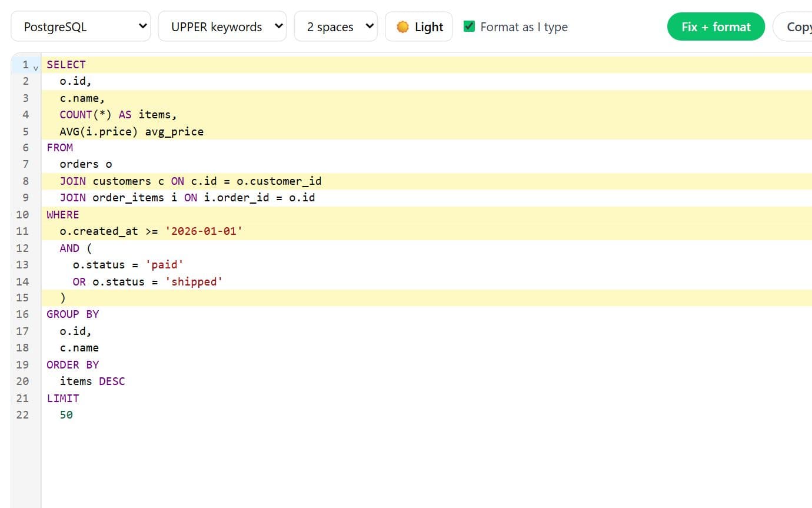The height and width of the screenshot is (508, 812).
Task: Click the FROM keyword on line 6
Action: coord(60,148)
